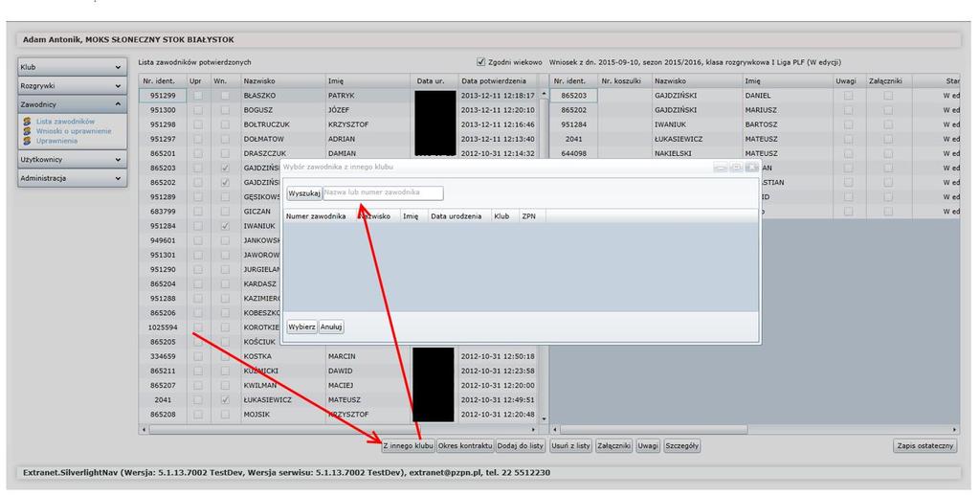Click the Dodaj do listy button
The width and height of the screenshot is (980, 496).
[520, 446]
